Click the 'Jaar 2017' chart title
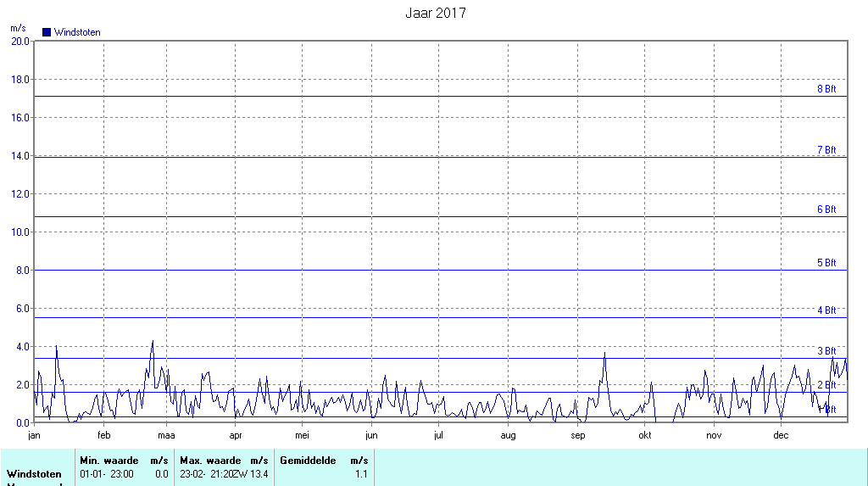The width and height of the screenshot is (868, 486). coord(435,13)
